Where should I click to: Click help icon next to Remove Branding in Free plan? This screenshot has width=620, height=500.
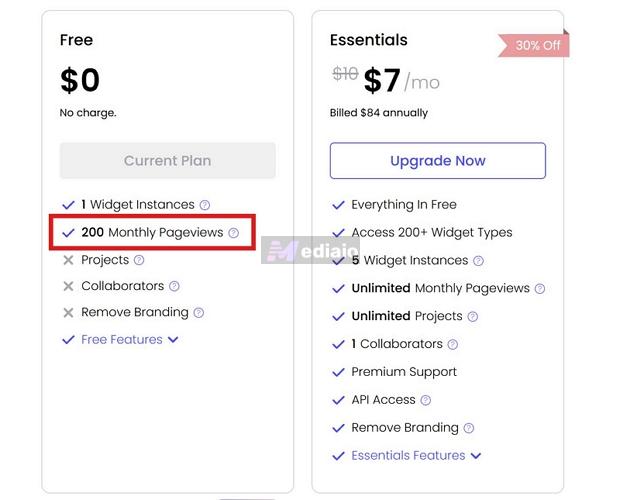(199, 313)
